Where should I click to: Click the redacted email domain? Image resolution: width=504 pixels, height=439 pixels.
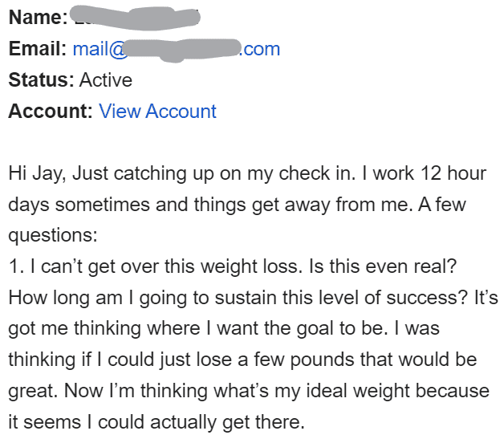point(184,50)
